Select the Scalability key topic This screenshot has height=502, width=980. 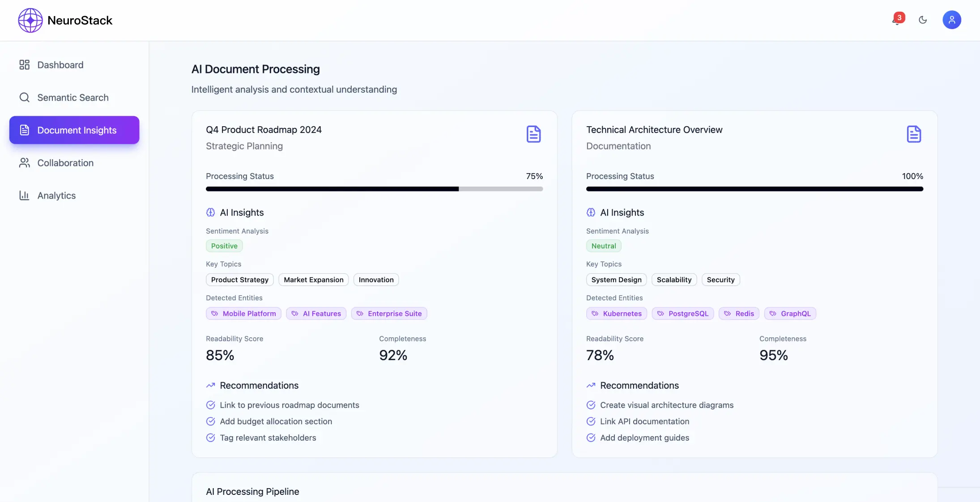[674, 279]
